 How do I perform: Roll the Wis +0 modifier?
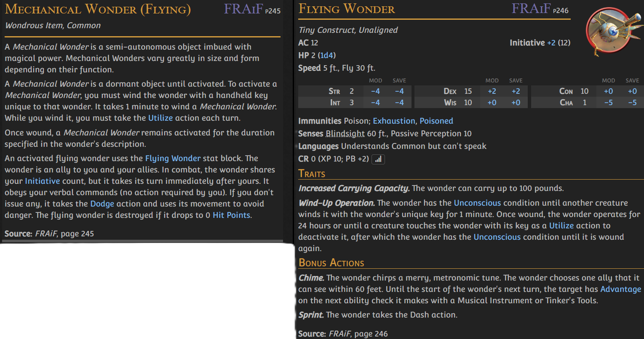click(492, 103)
